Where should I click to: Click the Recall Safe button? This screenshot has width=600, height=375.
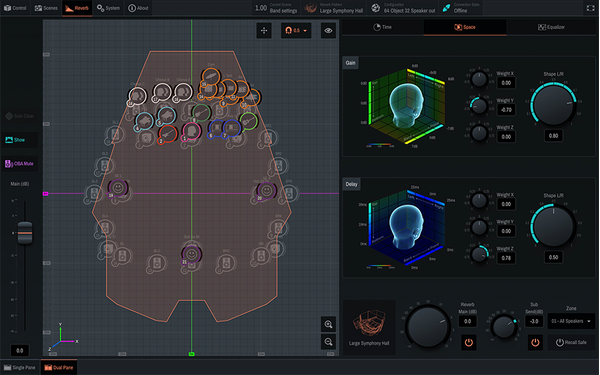pyautogui.click(x=571, y=342)
